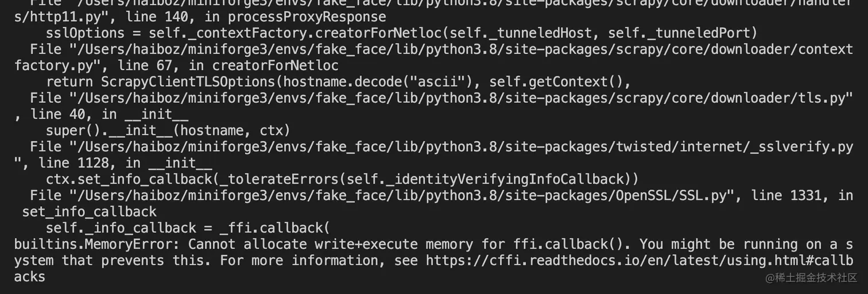Click the ctx.set_info_callback code line

(342, 180)
